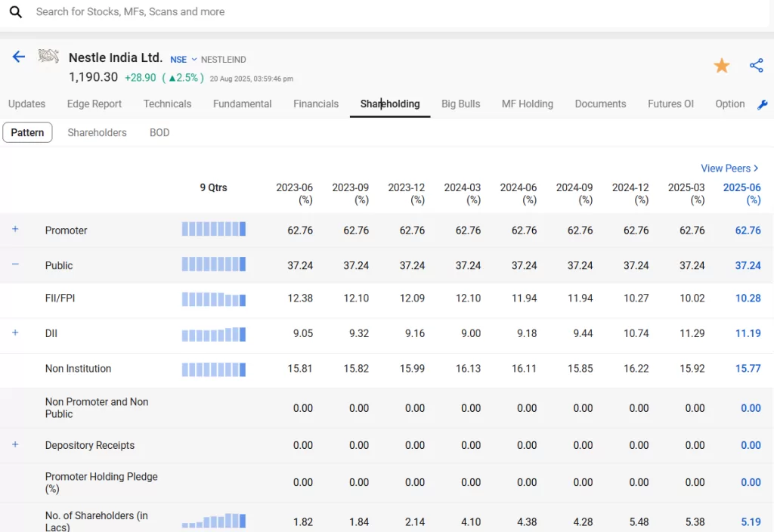
Task: Open the NSE exchange dropdown
Action: (x=183, y=60)
